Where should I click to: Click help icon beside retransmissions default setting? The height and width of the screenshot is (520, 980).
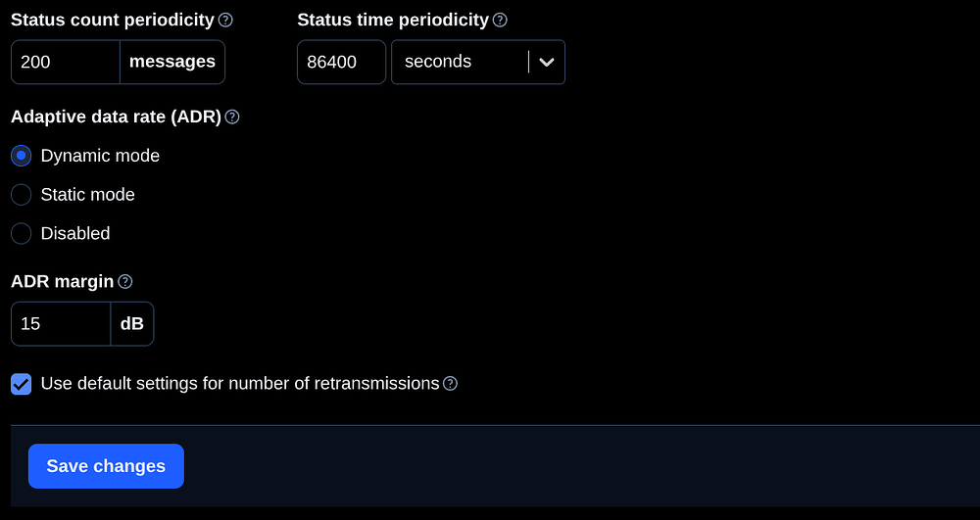tap(450, 383)
